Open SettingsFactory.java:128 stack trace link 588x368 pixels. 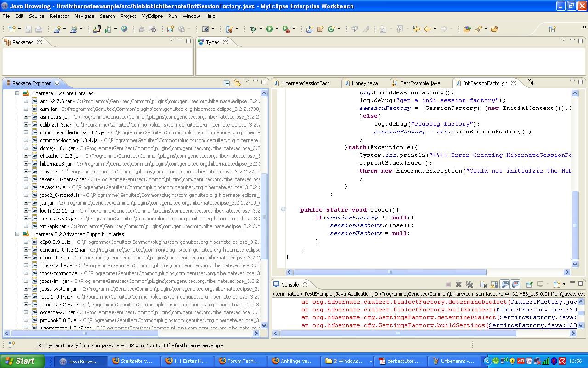pos(533,325)
